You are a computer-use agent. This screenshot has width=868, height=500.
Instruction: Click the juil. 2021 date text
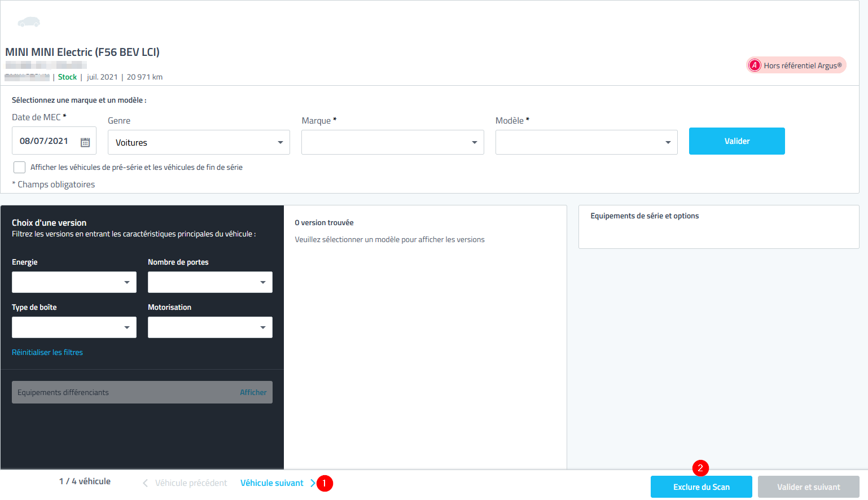(102, 77)
